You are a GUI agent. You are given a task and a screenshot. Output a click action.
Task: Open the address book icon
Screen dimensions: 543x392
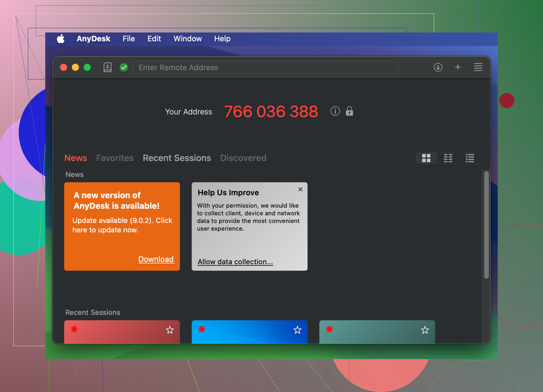click(107, 67)
